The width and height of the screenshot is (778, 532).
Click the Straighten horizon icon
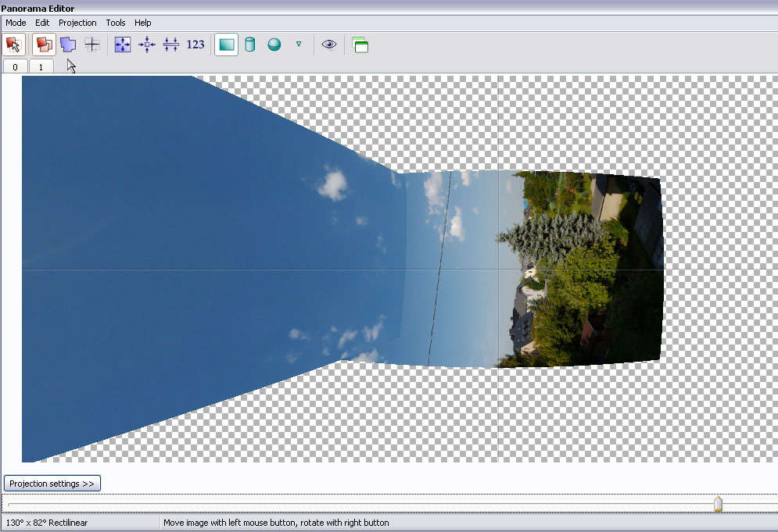click(171, 45)
